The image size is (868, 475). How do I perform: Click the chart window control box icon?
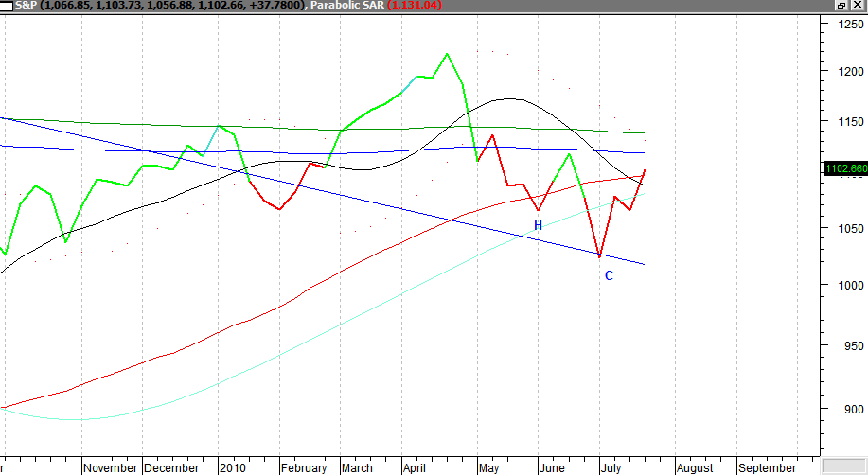tap(7, 6)
